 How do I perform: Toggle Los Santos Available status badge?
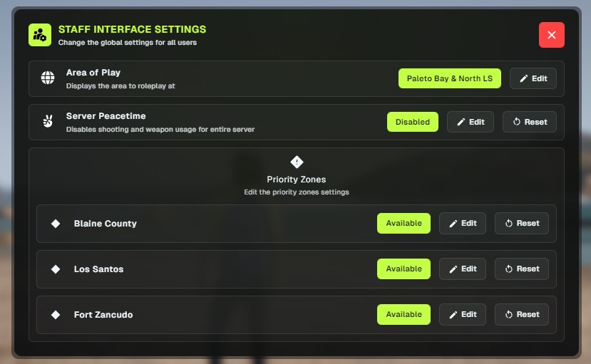click(404, 269)
